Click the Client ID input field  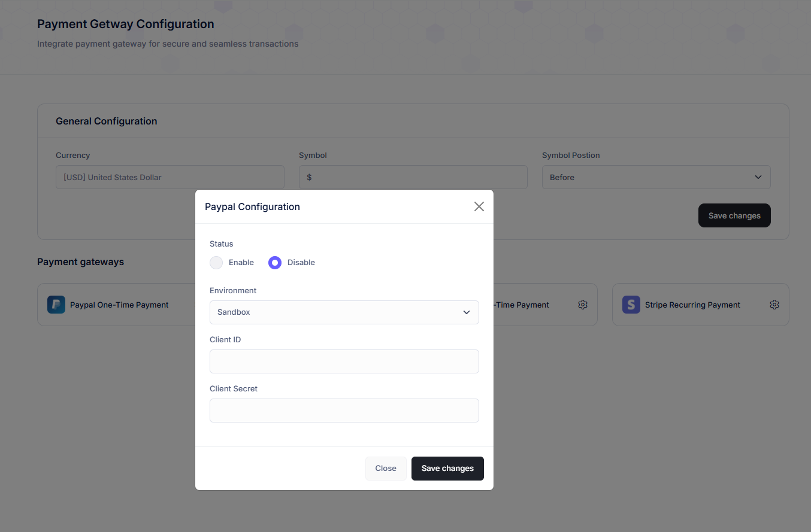344,361
